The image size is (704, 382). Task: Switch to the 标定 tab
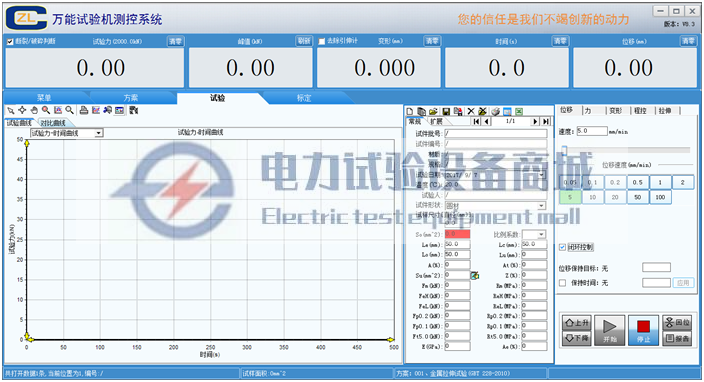[x=304, y=98]
